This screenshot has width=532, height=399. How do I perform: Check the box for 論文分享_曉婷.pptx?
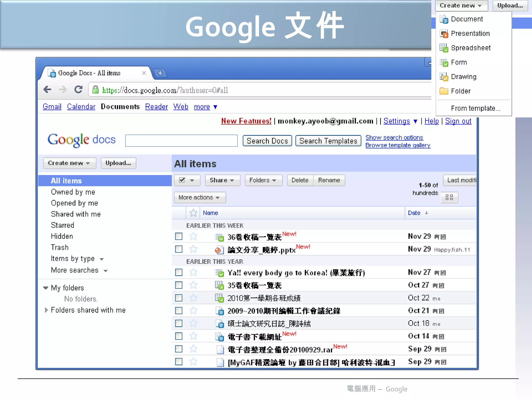tap(179, 249)
